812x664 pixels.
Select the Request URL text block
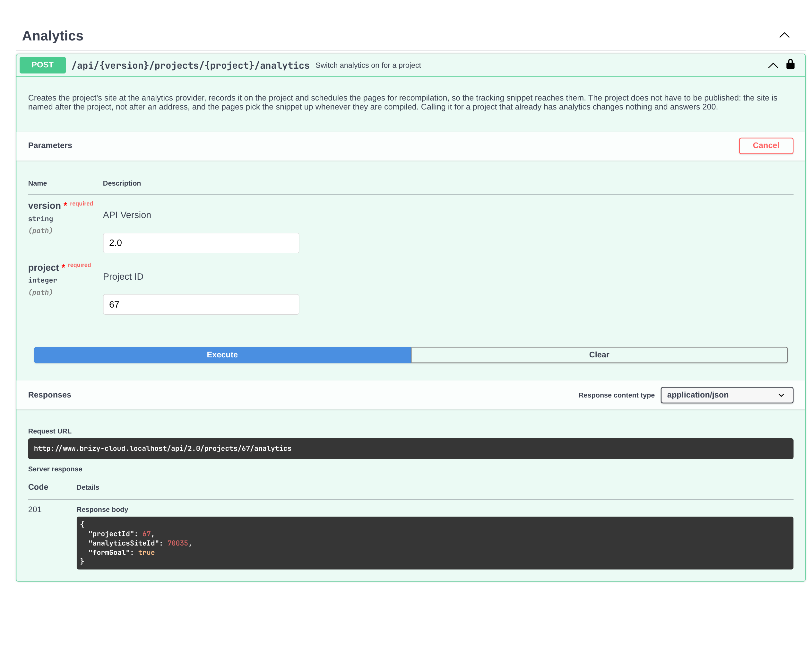[x=410, y=448]
